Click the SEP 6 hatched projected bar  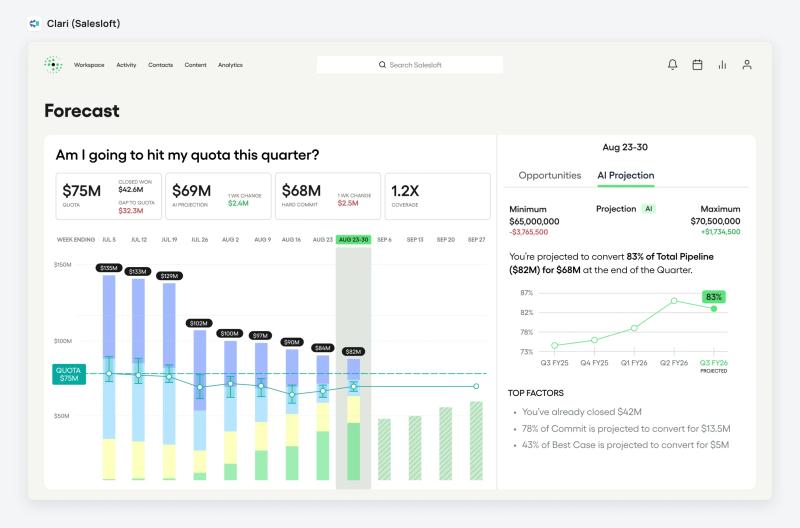[384, 449]
